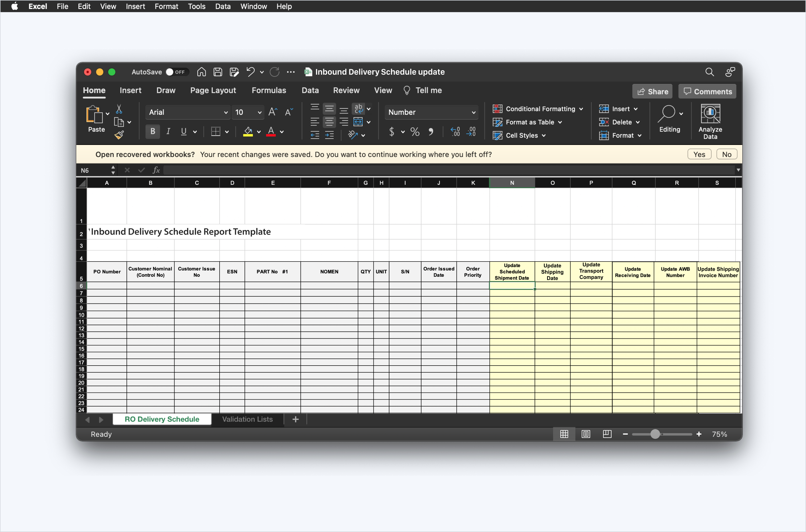Click Yes to open recovered workbooks
The image size is (806, 532).
click(x=699, y=154)
